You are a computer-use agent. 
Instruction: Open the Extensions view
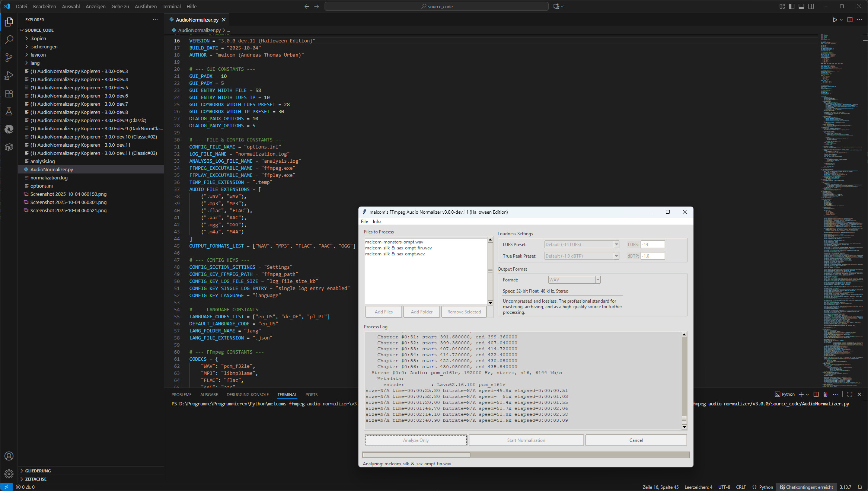[x=9, y=93]
